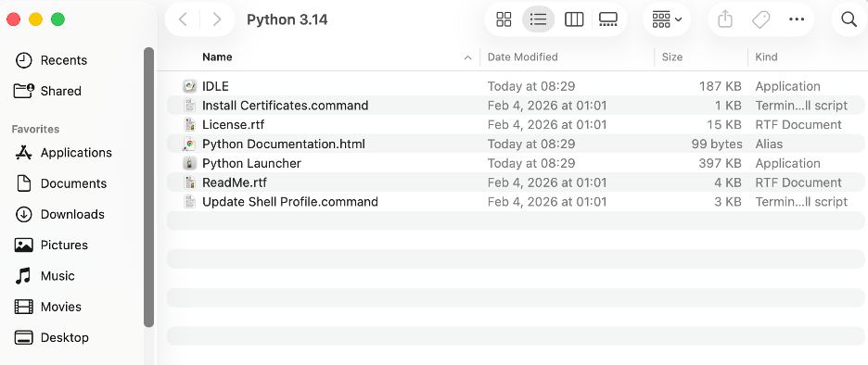Open the group-by options dropdown
The width and height of the screenshot is (868, 365).
[x=667, y=19]
